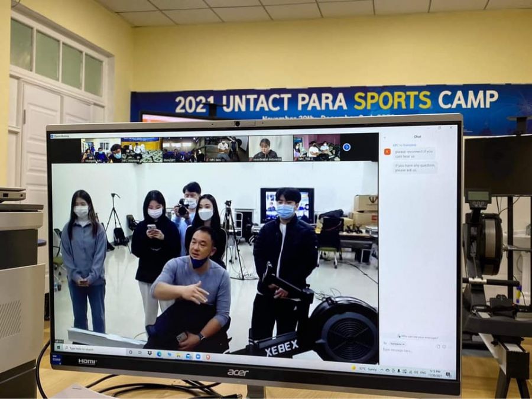Click the Windows taskbar search box

coord(95,349)
